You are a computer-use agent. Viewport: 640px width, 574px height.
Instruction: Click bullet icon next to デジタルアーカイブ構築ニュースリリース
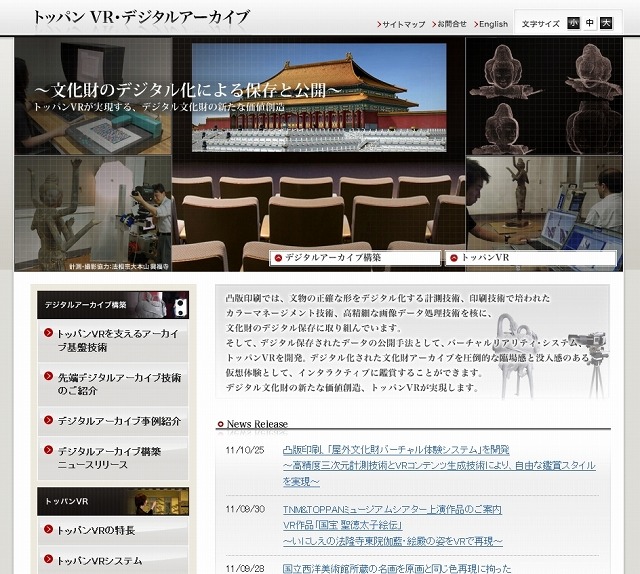point(49,450)
